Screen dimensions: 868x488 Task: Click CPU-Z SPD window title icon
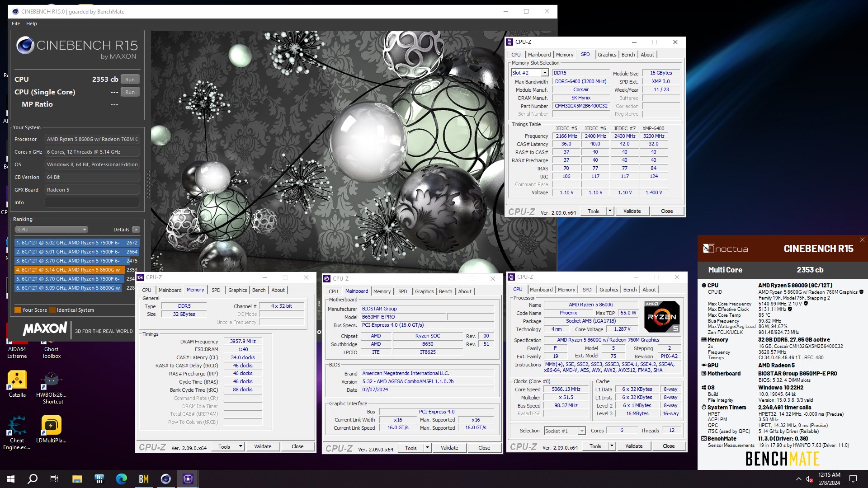tap(509, 42)
